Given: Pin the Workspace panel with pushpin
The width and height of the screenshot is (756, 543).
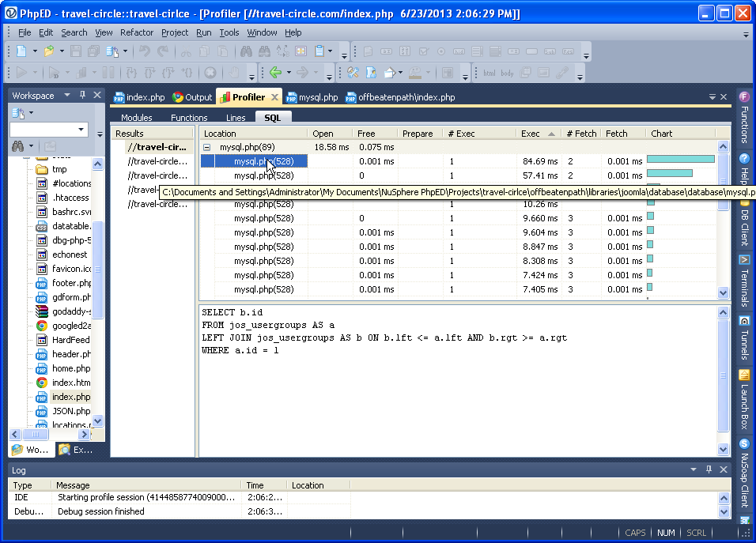Looking at the screenshot, I should pyautogui.click(x=82, y=96).
